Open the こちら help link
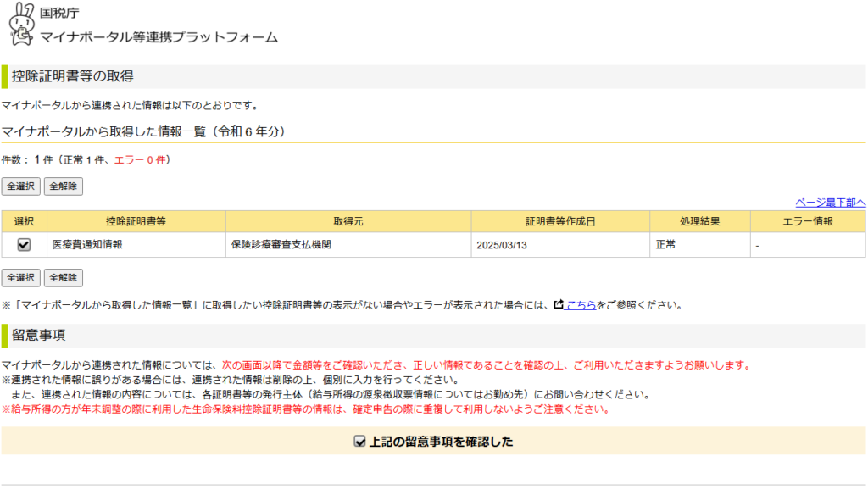The image size is (868, 495). click(x=581, y=305)
